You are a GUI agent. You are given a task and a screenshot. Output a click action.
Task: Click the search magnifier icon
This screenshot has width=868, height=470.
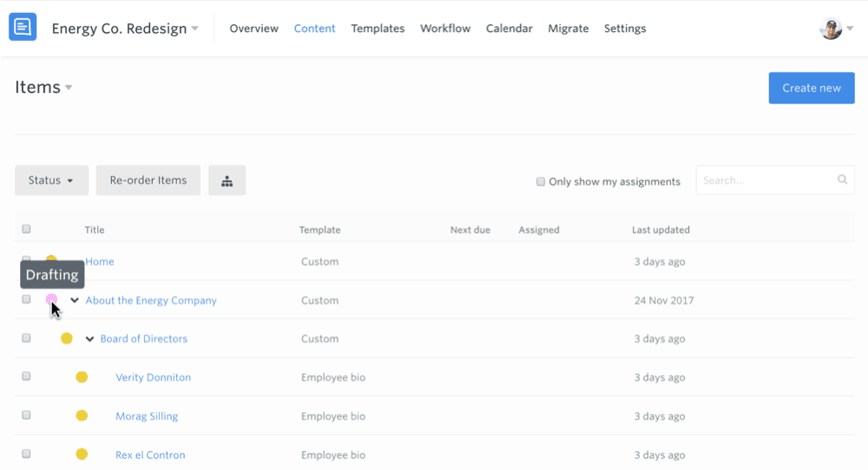[x=842, y=180]
